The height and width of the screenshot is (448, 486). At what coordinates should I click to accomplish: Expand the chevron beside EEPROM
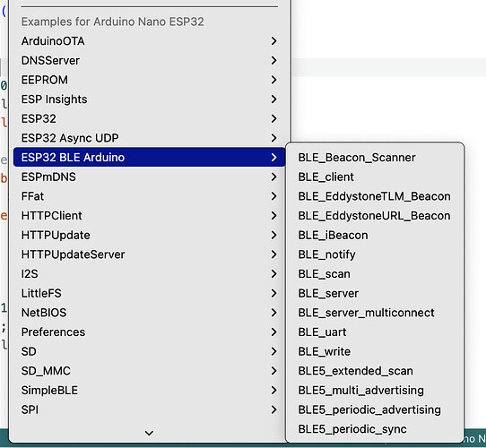(273, 80)
